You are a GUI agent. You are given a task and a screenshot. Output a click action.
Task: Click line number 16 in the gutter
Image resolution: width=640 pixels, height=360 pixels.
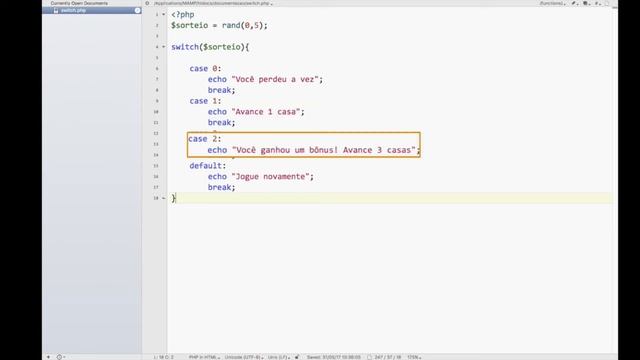point(156,177)
